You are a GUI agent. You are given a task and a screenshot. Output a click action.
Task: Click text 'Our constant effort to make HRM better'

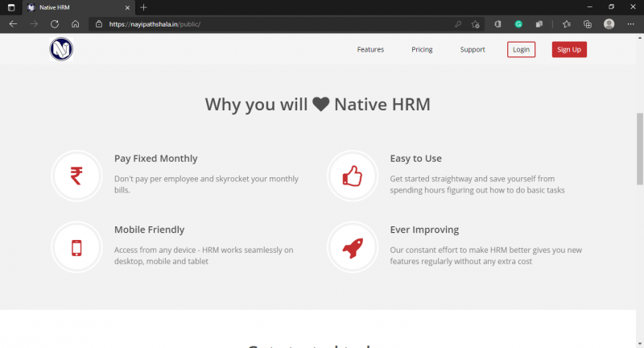460,250
